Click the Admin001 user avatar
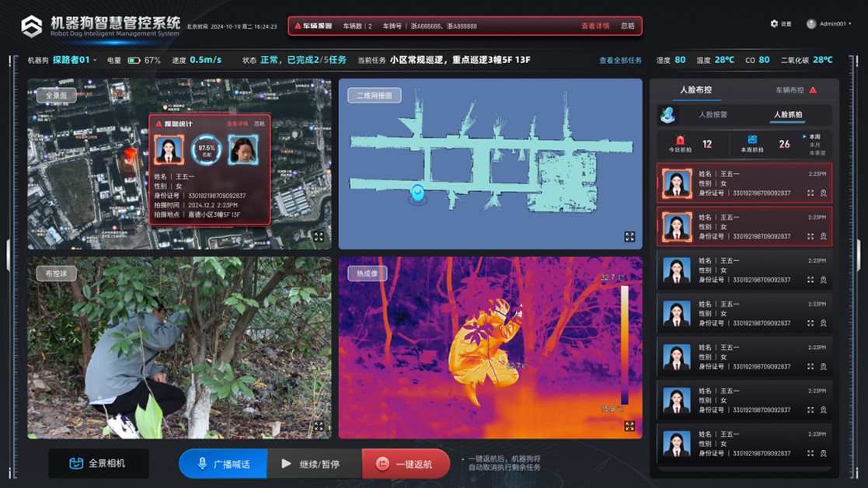Viewport: 868px width, 488px height. 811,24
